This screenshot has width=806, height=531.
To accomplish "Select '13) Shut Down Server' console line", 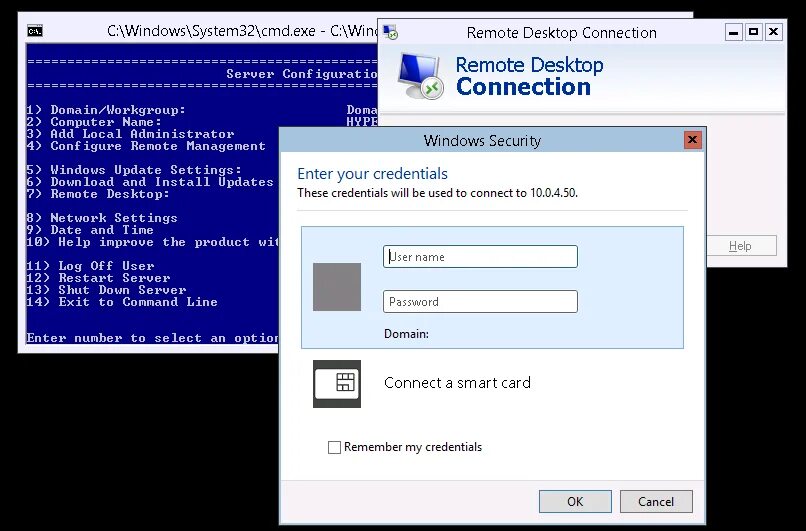I will tap(106, 290).
